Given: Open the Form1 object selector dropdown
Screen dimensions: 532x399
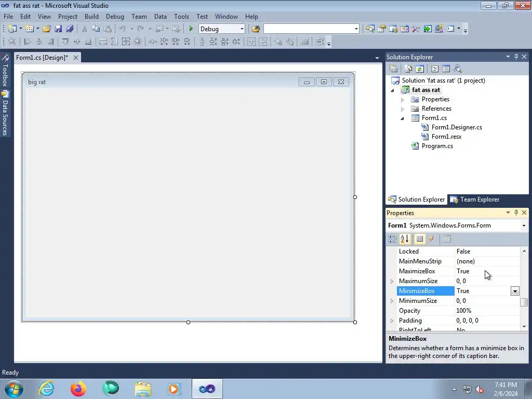Looking at the screenshot, I should (x=524, y=225).
